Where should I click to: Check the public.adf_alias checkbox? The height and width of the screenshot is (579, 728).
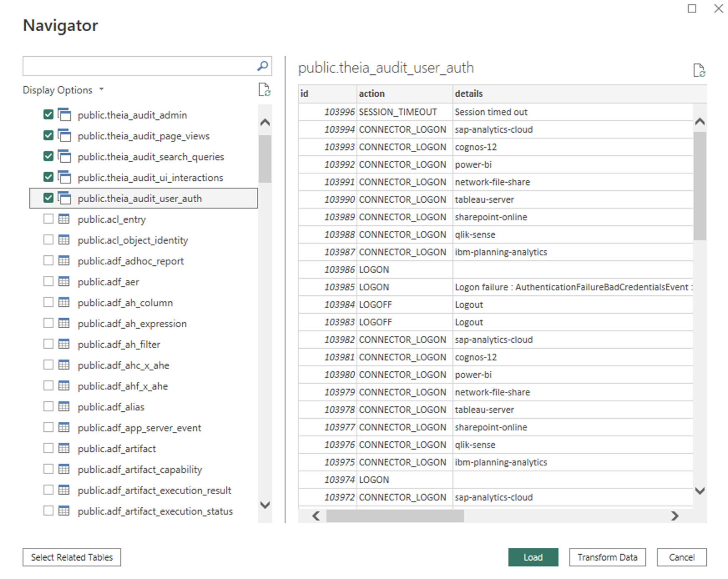pos(48,407)
